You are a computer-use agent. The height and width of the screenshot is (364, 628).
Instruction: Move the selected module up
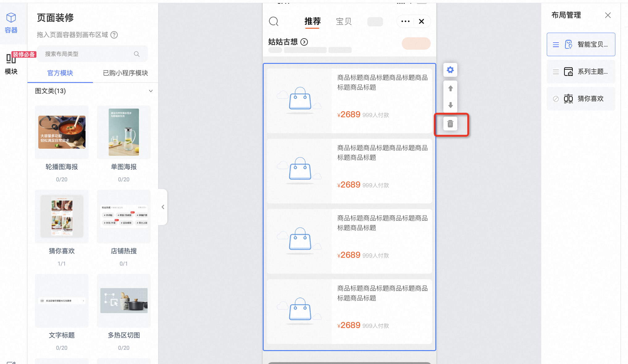450,89
